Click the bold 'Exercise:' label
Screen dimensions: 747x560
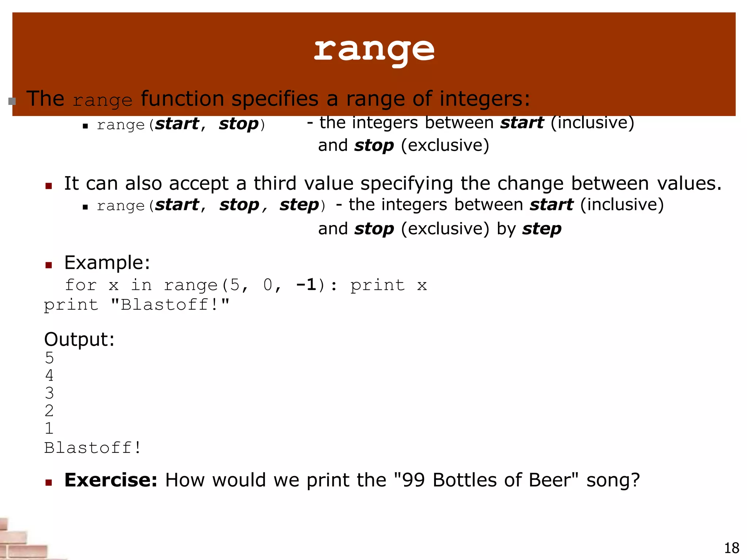click(x=111, y=480)
